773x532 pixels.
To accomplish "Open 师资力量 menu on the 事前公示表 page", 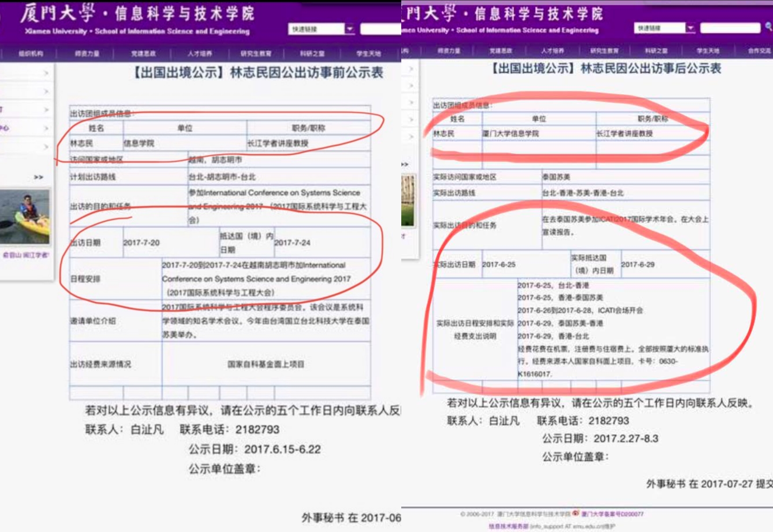I will pyautogui.click(x=87, y=53).
